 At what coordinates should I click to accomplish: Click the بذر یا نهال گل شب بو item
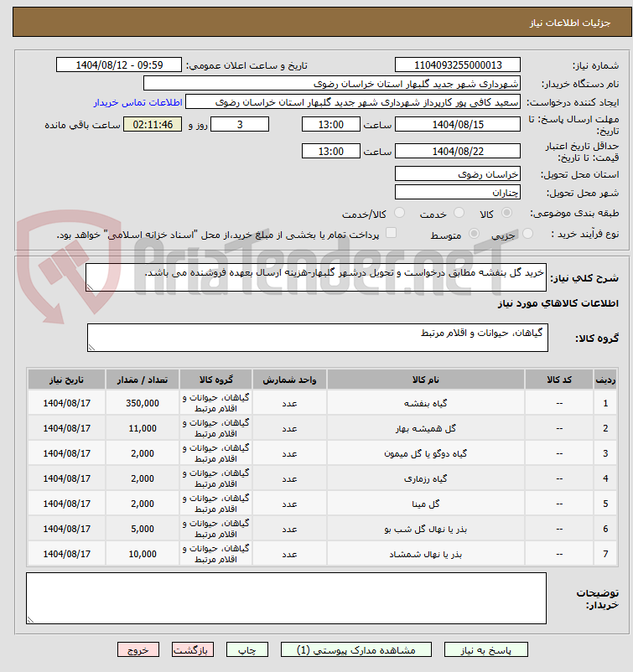coord(425,529)
